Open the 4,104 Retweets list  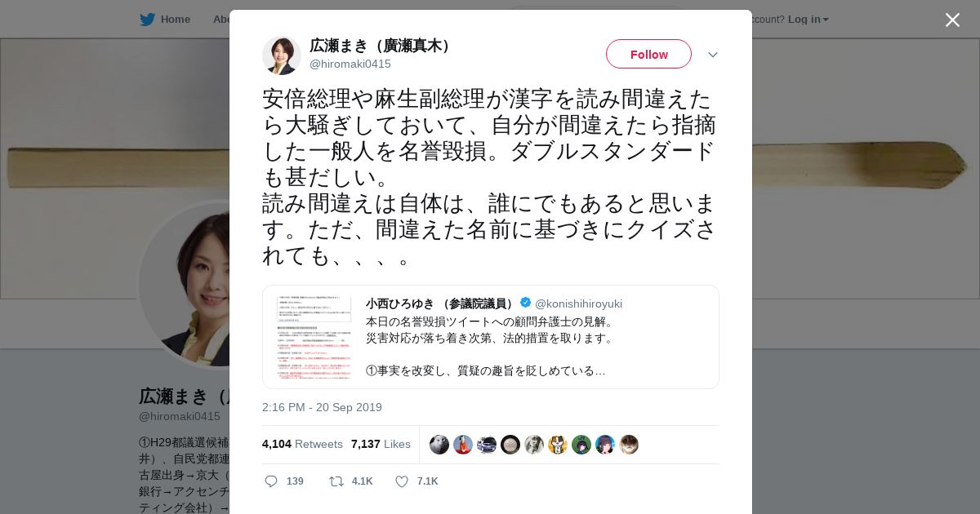302,444
